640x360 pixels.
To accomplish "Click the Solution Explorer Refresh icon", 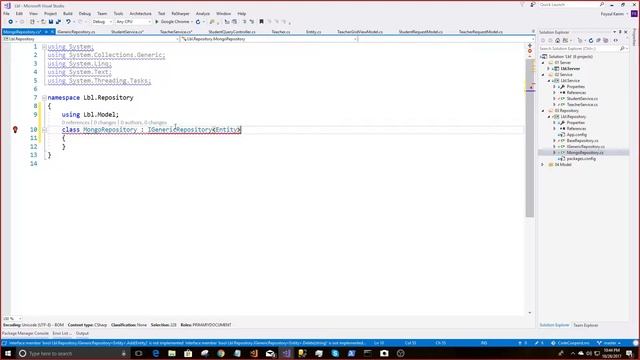I will pos(591,40).
